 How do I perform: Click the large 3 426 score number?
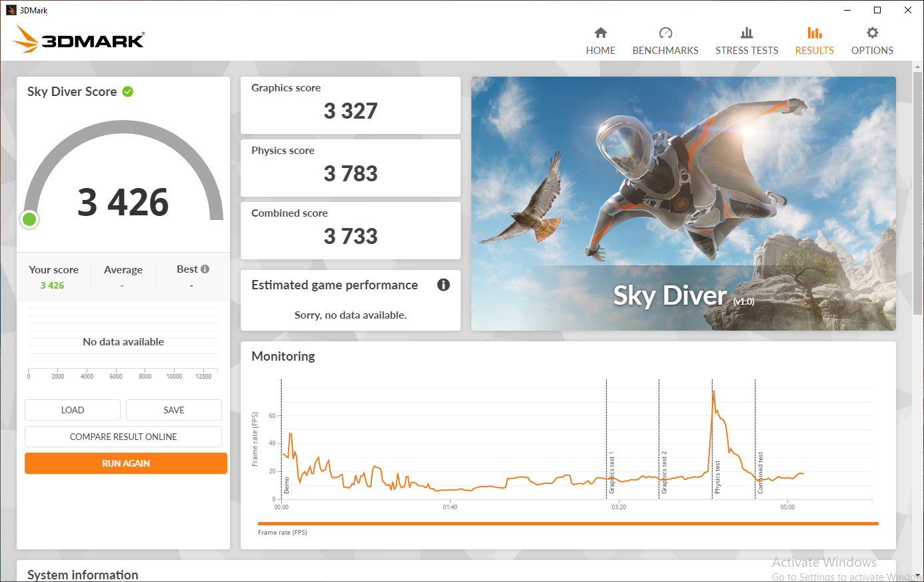[123, 202]
